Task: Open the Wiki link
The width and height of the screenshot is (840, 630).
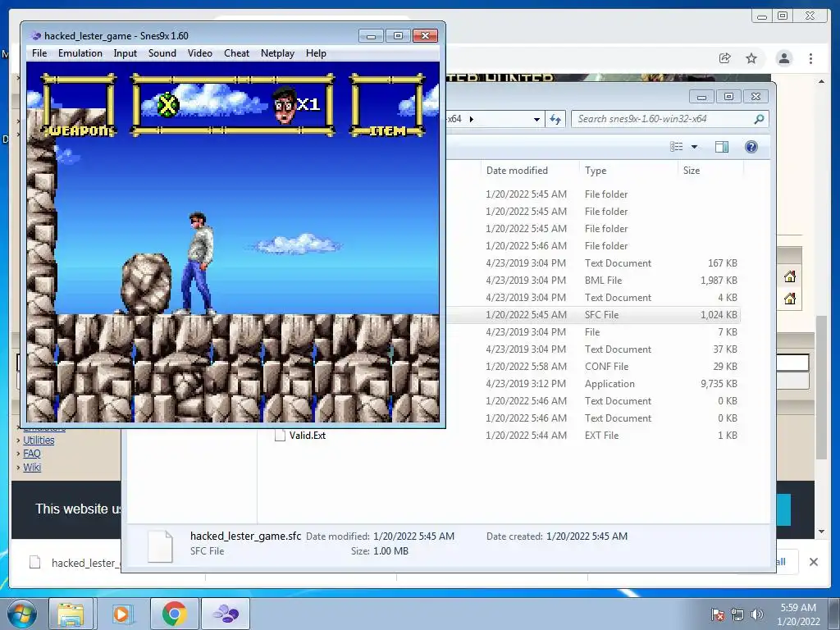Action: click(32, 467)
